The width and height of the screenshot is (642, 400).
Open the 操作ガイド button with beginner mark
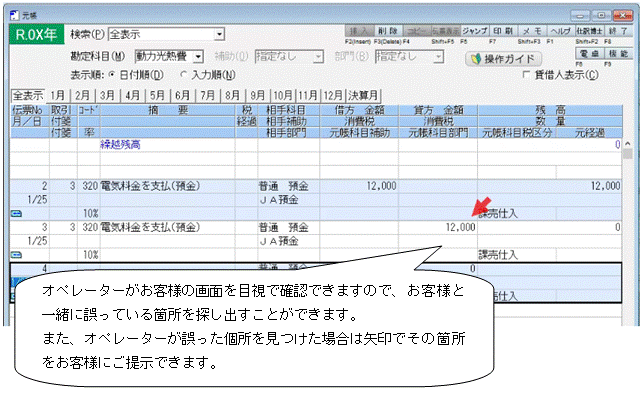click(503, 59)
